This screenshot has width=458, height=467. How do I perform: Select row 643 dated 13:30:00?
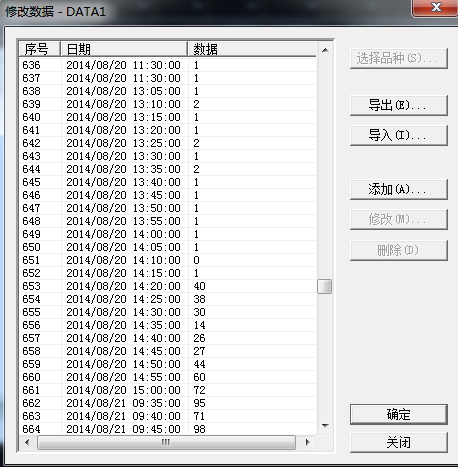point(168,156)
